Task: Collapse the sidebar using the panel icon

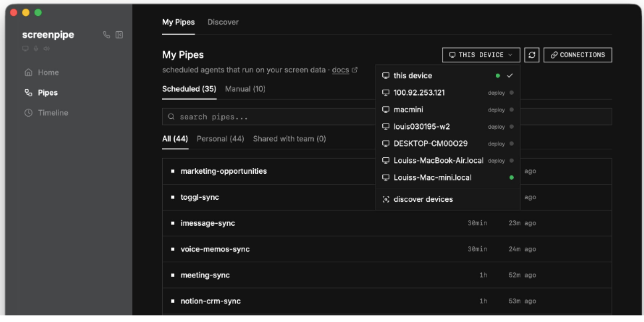Action: point(119,35)
